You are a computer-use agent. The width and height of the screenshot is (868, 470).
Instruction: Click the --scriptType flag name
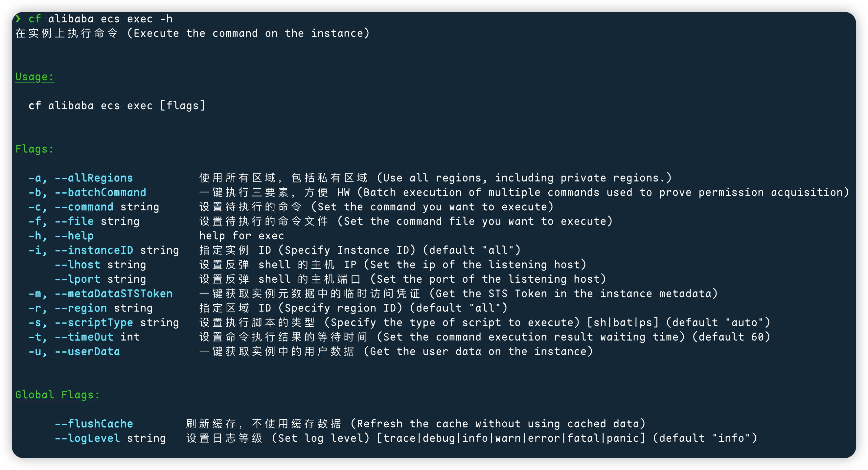94,323
